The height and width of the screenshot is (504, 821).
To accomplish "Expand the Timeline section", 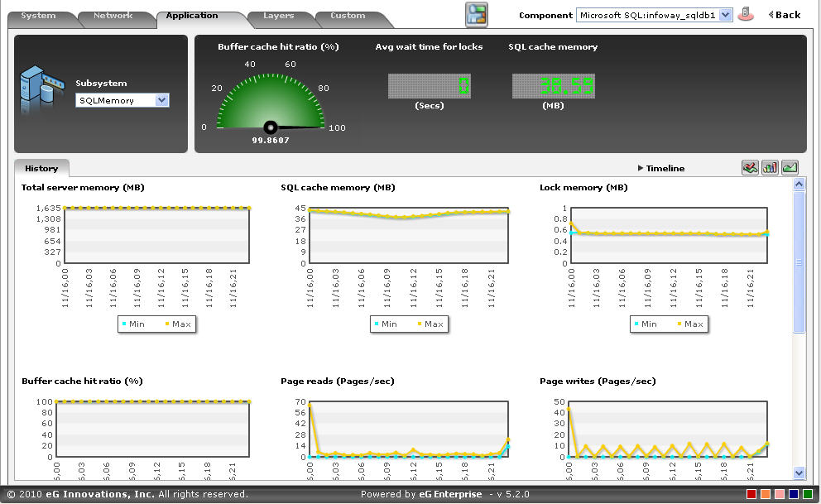I will tap(661, 168).
